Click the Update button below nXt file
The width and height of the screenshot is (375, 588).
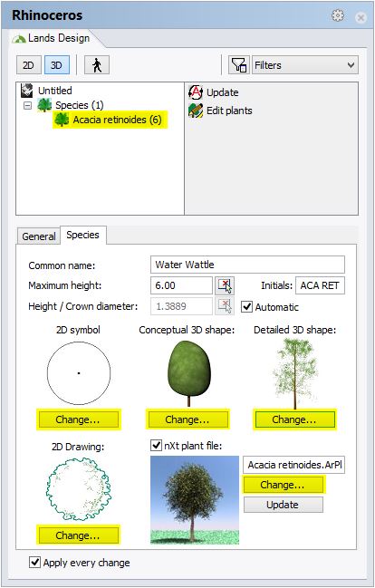pyautogui.click(x=283, y=505)
